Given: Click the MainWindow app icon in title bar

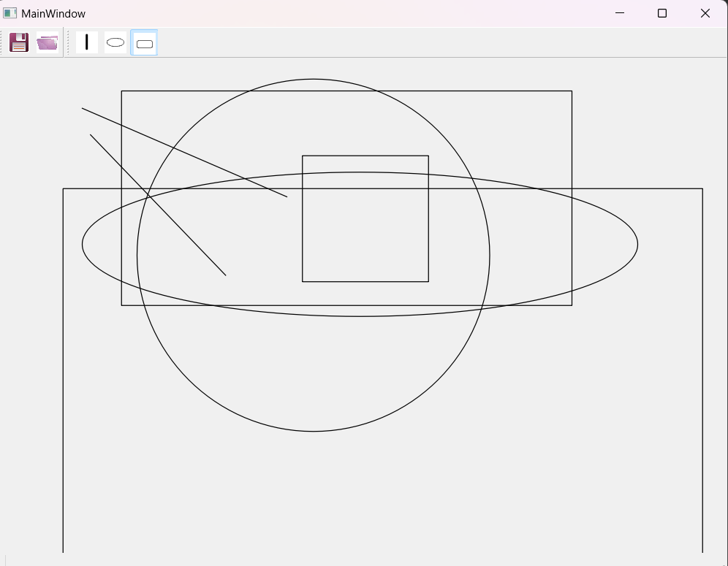Looking at the screenshot, I should pos(10,13).
